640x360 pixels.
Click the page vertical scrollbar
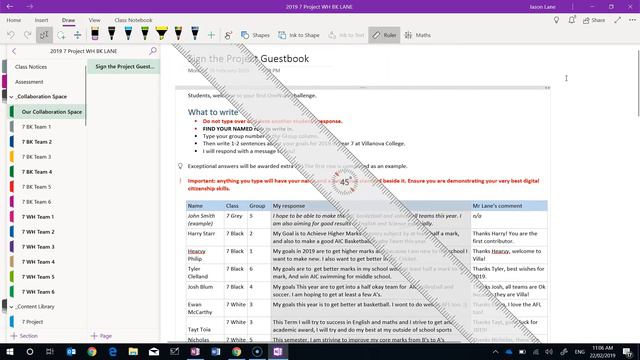point(638,83)
